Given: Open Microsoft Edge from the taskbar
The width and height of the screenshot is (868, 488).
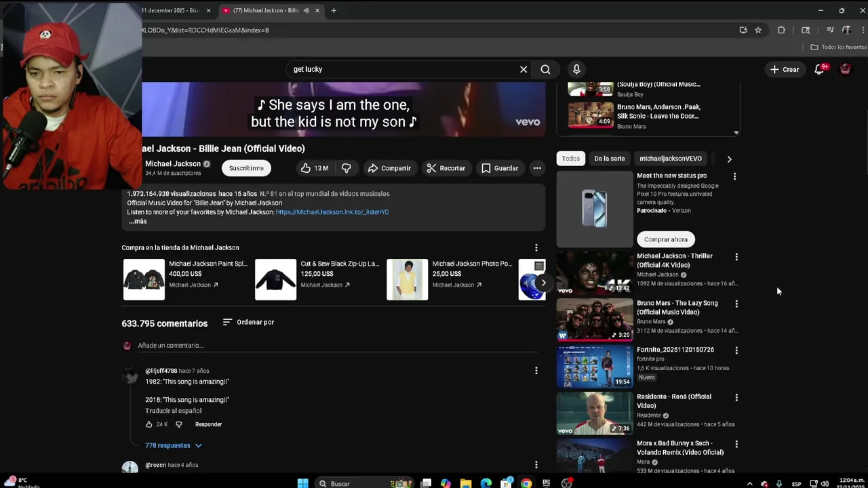Looking at the screenshot, I should pos(486,483).
